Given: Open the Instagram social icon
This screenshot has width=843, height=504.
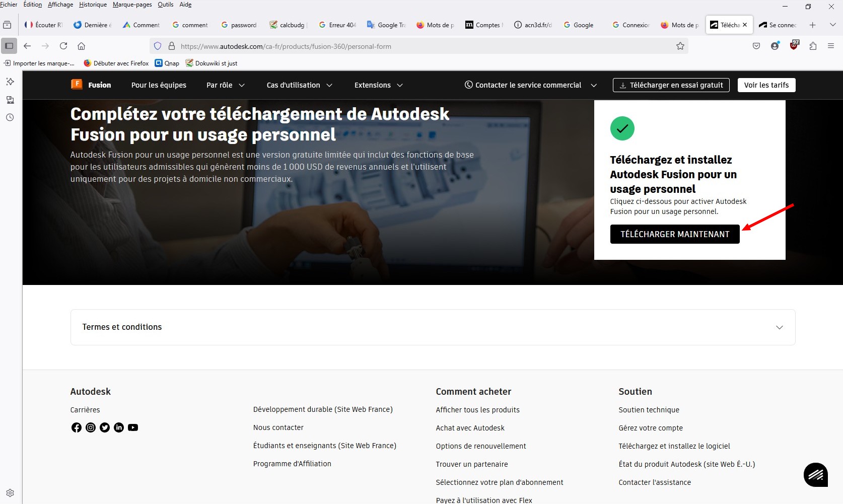Looking at the screenshot, I should (91, 427).
